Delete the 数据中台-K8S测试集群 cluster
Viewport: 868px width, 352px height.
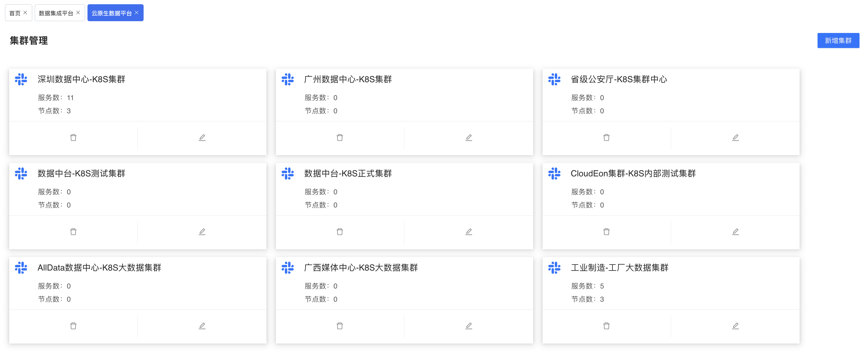coord(73,231)
